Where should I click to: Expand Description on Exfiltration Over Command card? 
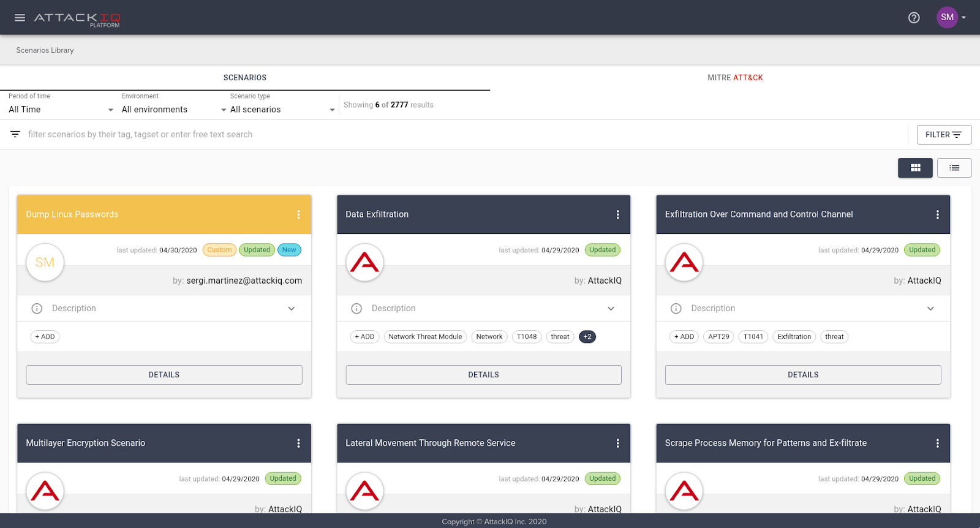click(x=930, y=309)
